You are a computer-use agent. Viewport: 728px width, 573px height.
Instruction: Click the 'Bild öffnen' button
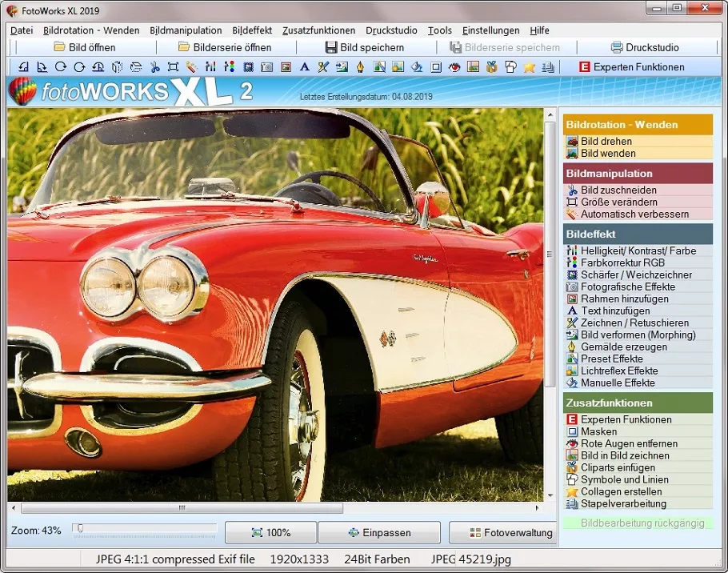(x=84, y=47)
